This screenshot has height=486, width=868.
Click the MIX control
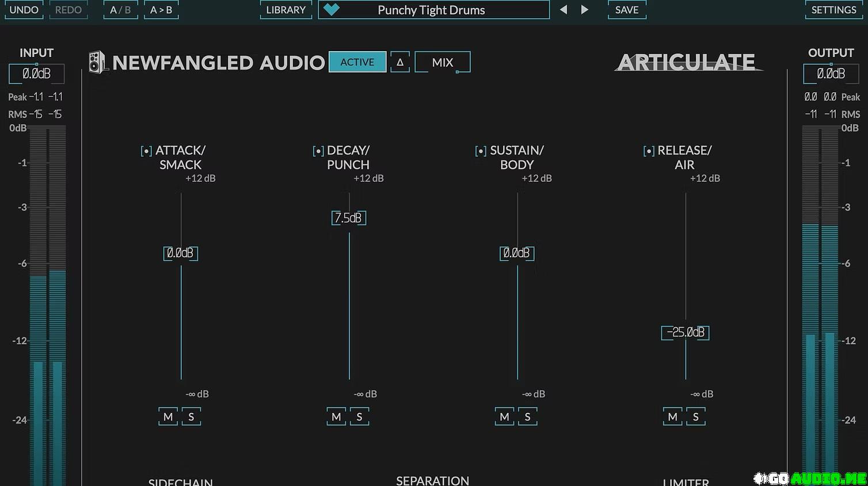[443, 62]
